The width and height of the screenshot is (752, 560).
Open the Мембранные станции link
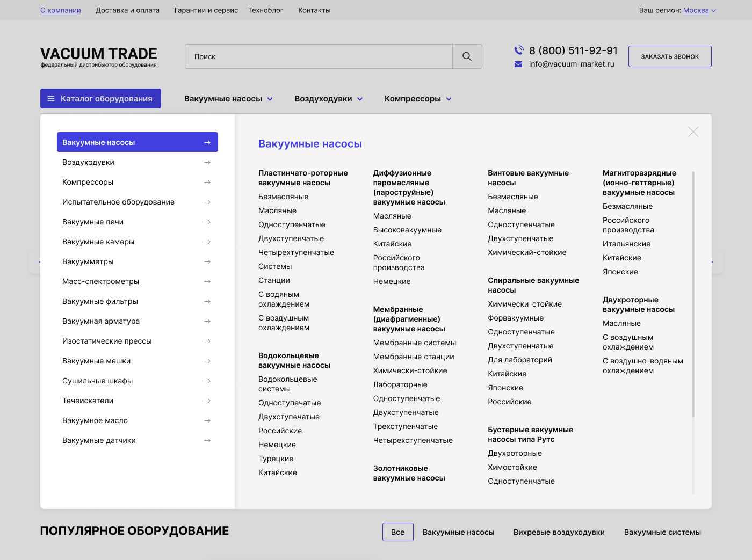tap(414, 357)
